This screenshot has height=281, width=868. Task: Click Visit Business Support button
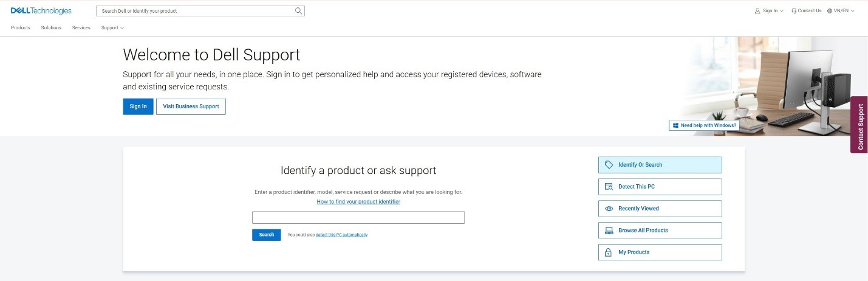coord(191,106)
